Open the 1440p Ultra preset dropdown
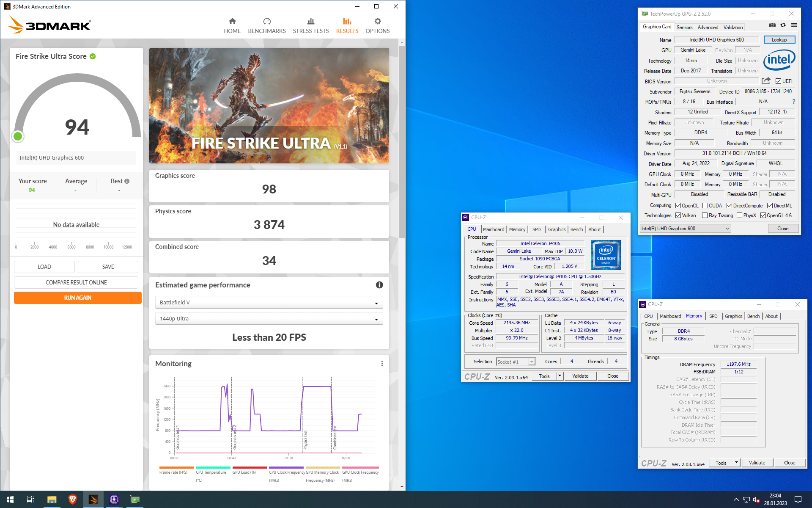Viewport: 812px width, 508px height. [269, 318]
